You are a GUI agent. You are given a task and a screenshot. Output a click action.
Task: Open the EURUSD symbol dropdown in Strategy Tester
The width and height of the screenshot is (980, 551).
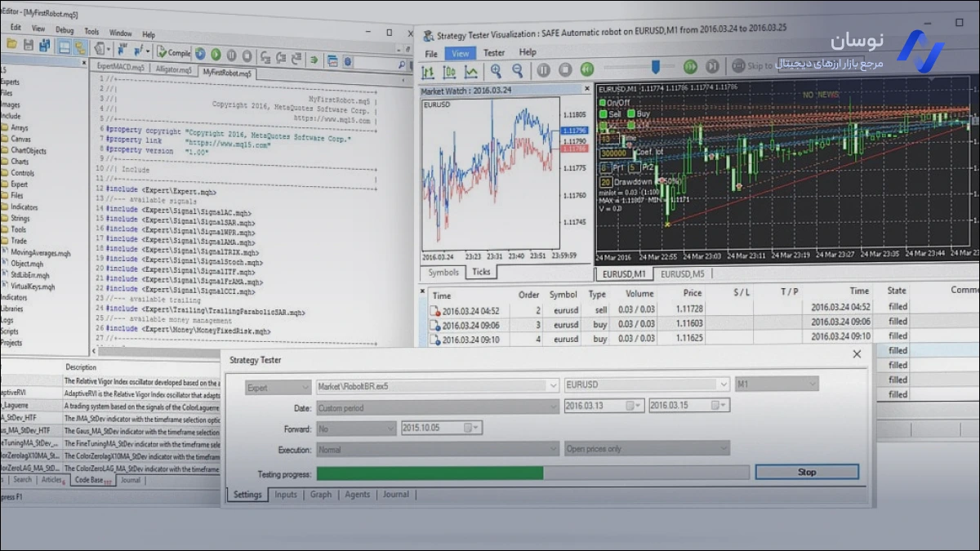(x=723, y=384)
